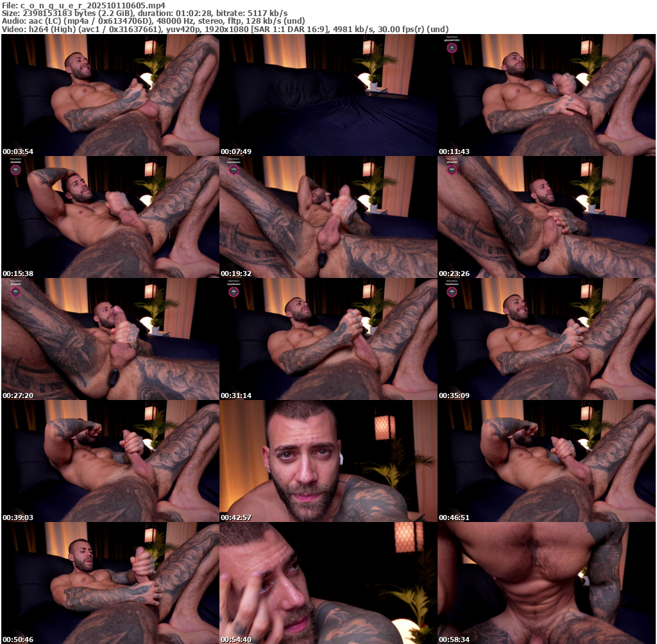Viewport: 657px width, 644px height.
Task: Click the Audio line with aac (LC)
Action: click(153, 21)
